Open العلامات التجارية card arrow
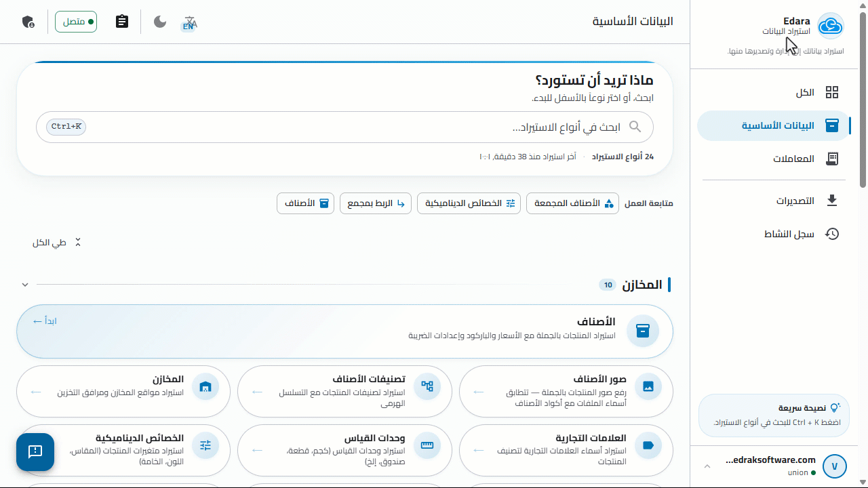868x488 pixels. [x=479, y=450]
